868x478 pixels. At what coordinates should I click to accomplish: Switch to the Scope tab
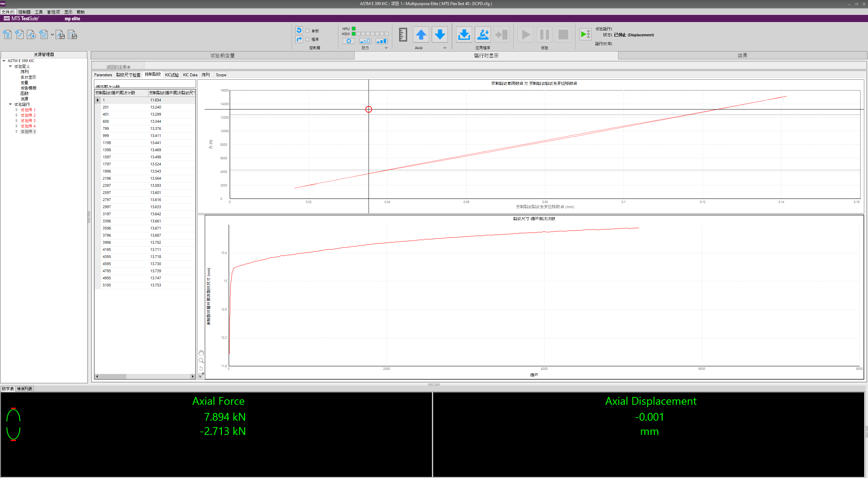point(221,75)
